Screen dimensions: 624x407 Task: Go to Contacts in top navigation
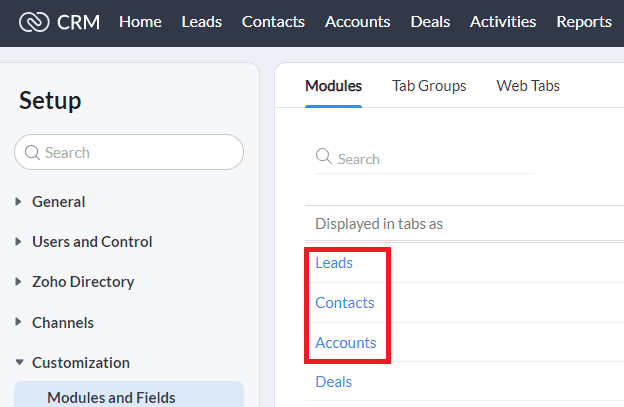pyautogui.click(x=272, y=22)
